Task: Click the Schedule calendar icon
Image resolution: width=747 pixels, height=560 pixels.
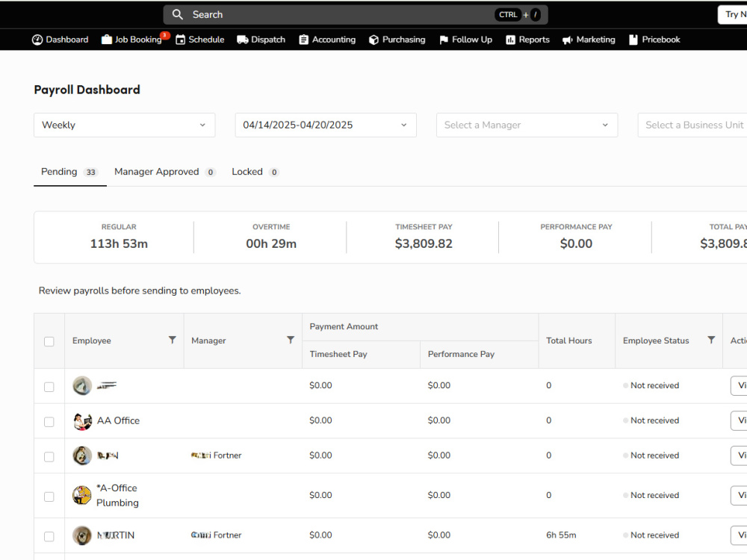Action: click(x=181, y=40)
